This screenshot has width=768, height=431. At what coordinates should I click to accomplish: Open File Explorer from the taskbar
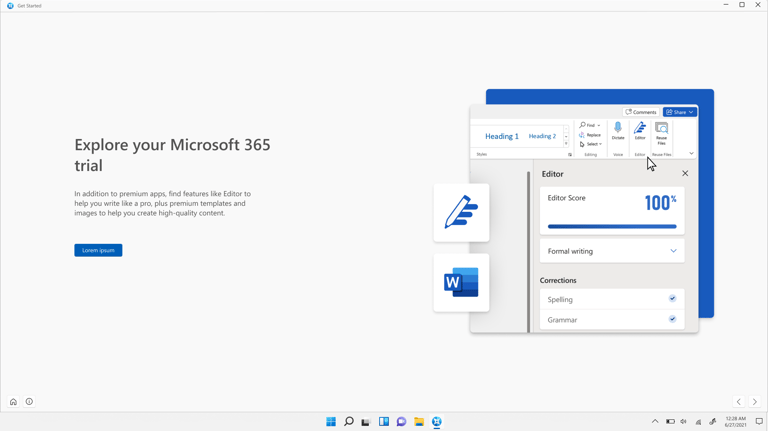(x=419, y=422)
